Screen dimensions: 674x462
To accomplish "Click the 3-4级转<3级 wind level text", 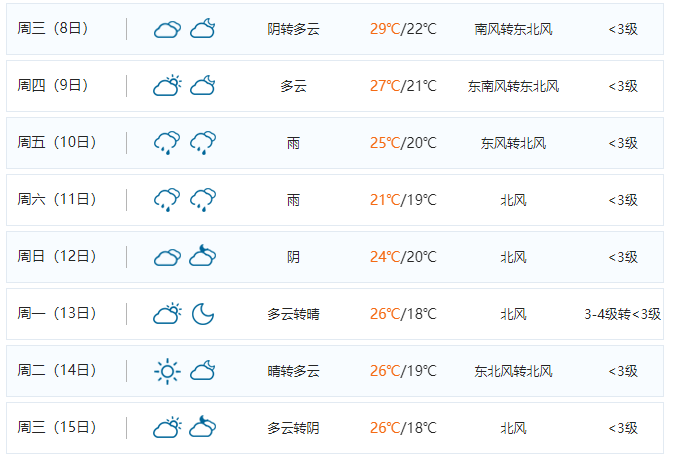I will [x=622, y=314].
